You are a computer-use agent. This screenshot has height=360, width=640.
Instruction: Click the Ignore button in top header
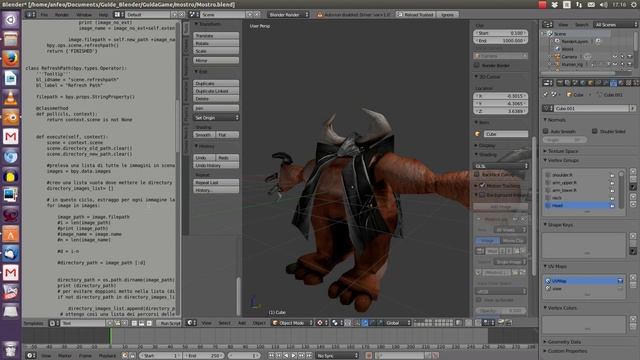tap(447, 14)
